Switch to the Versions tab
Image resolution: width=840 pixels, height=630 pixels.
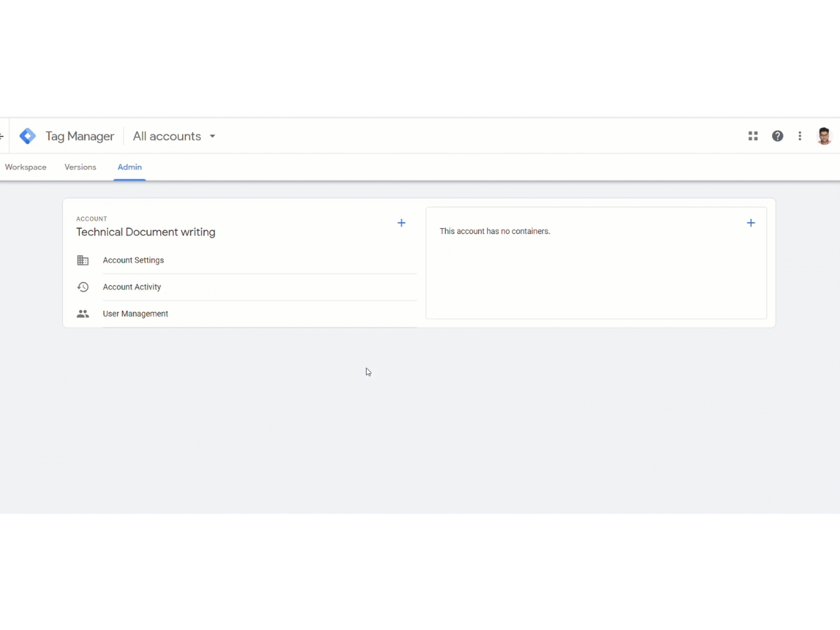click(x=80, y=167)
